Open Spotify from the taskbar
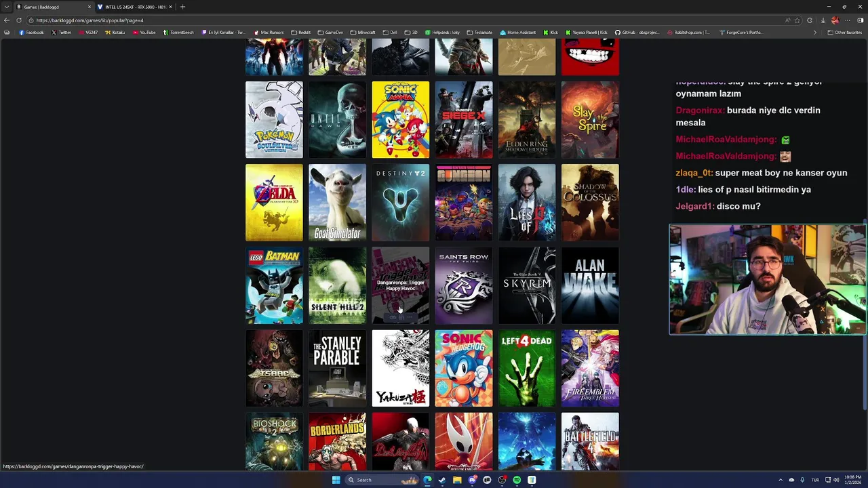Screen dimensions: 868x488 pos(517,480)
